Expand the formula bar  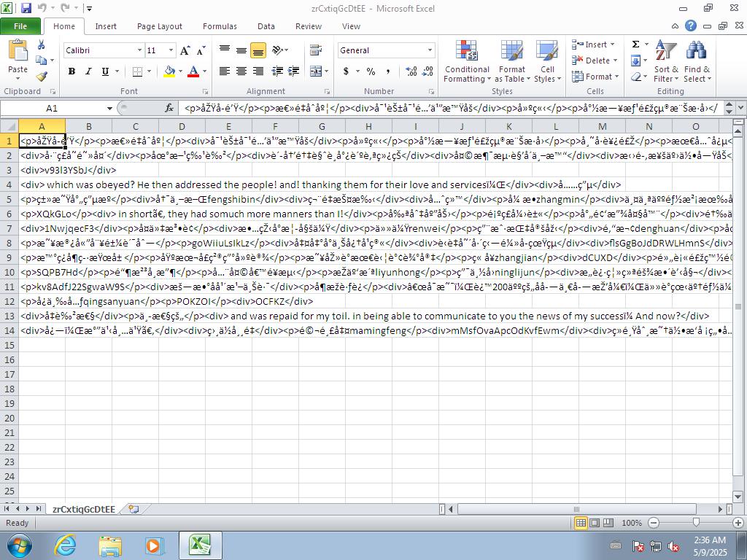click(741, 108)
